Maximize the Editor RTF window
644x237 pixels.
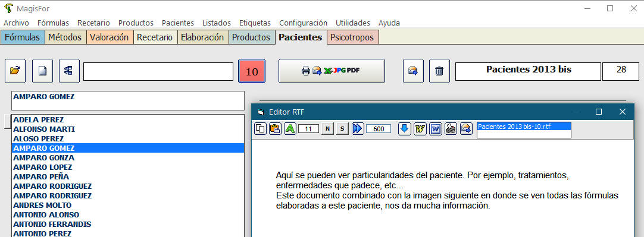tap(599, 112)
